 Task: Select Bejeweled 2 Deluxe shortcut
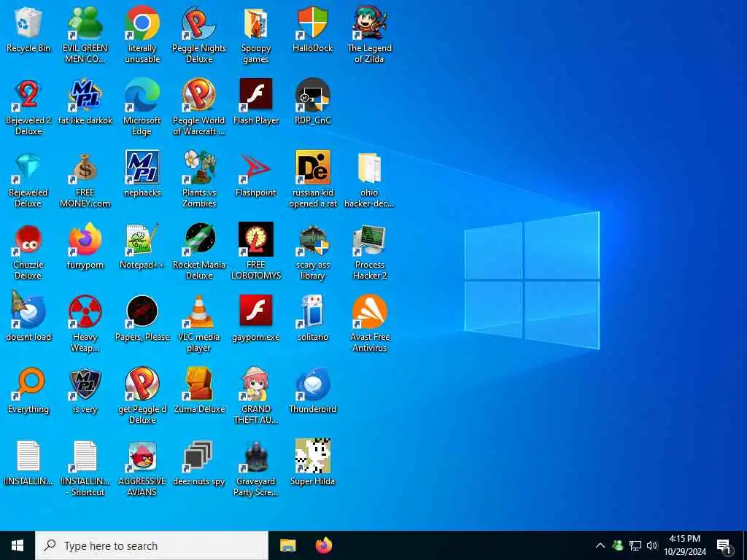click(x=28, y=96)
